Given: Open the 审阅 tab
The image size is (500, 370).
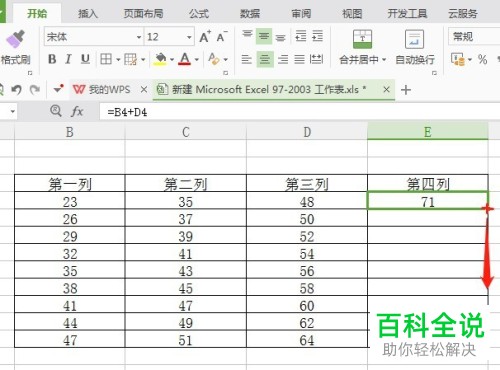Looking at the screenshot, I should [x=301, y=14].
